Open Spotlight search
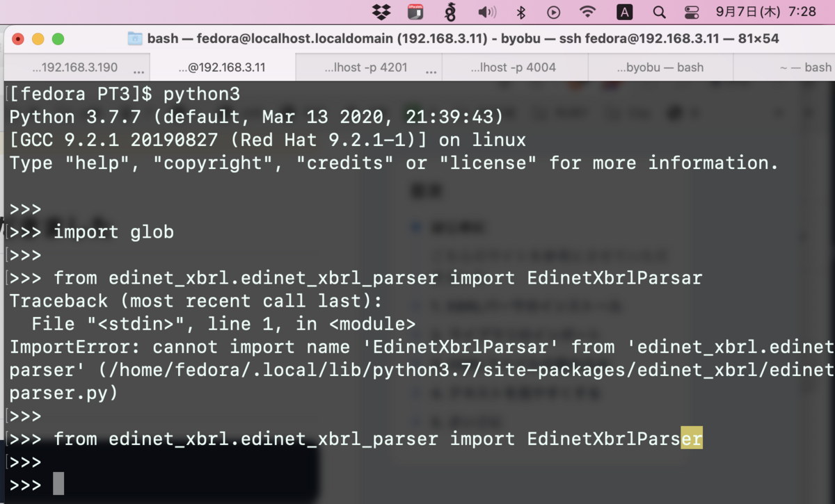This screenshot has height=504, width=835. [x=658, y=12]
